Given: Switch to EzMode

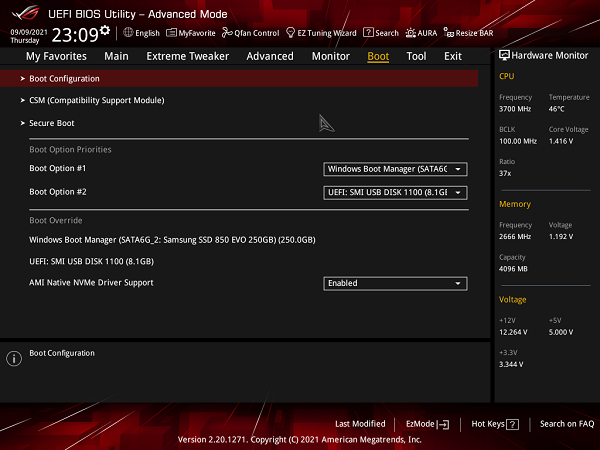Looking at the screenshot, I should point(427,424).
